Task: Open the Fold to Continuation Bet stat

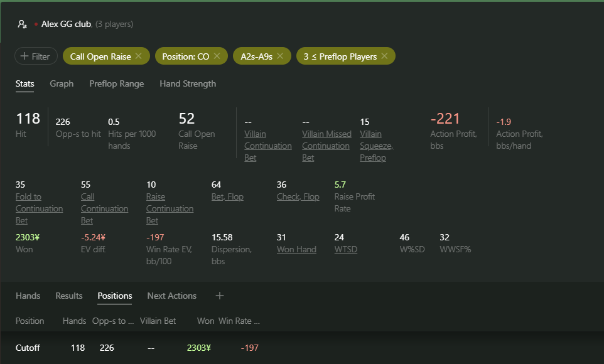Action: (39, 208)
